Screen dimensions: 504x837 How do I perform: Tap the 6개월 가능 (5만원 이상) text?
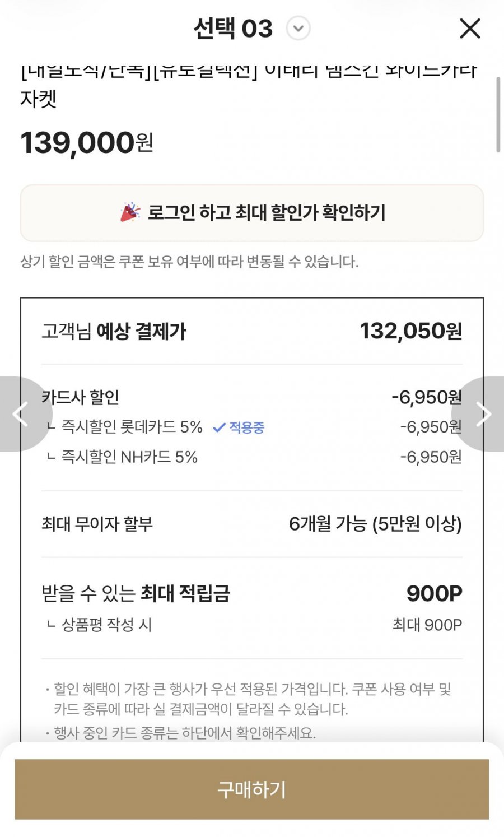point(375,524)
